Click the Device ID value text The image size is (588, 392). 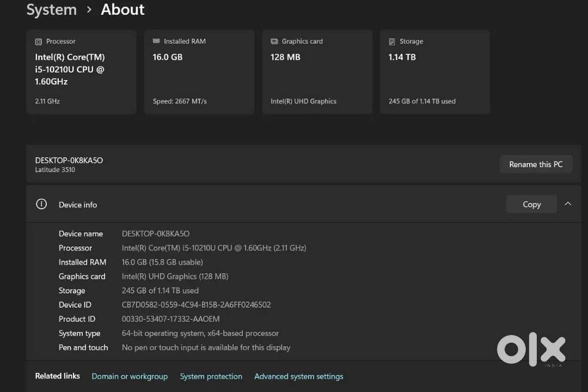click(x=196, y=304)
